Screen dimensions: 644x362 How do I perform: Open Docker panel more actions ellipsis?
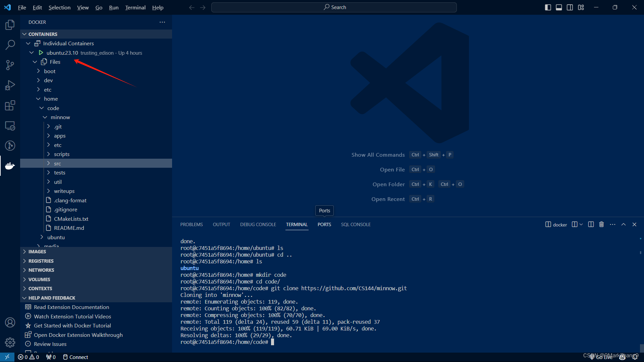pyautogui.click(x=162, y=22)
